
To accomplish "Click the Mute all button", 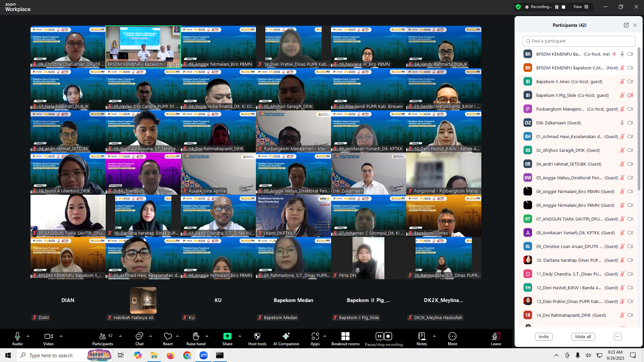I will pyautogui.click(x=583, y=337).
